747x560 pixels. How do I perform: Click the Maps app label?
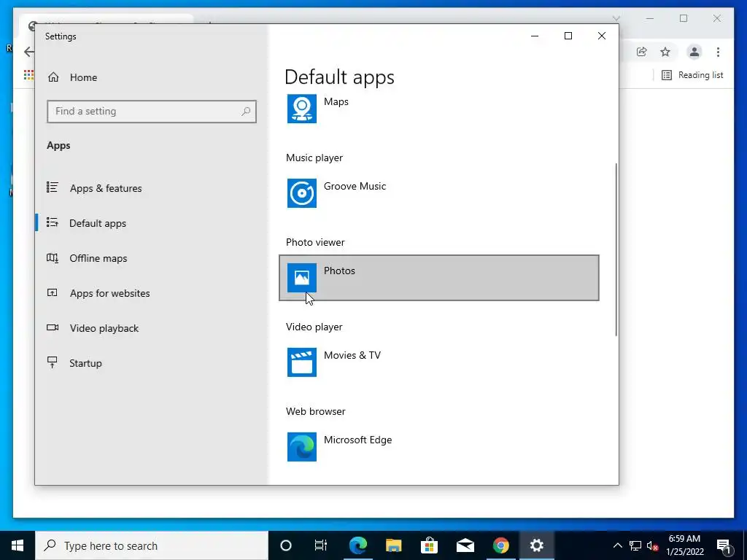click(x=336, y=101)
